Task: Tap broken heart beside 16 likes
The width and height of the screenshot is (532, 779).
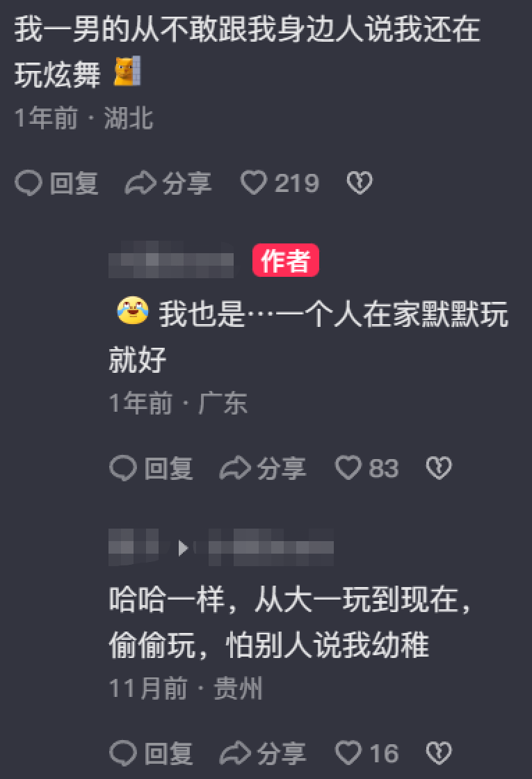Action: pos(439,753)
